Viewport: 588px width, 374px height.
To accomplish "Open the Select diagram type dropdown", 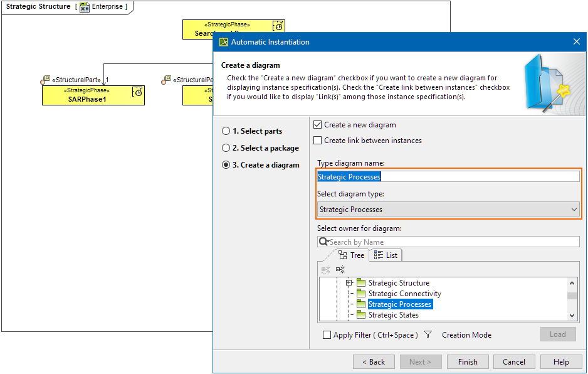I will coord(448,210).
